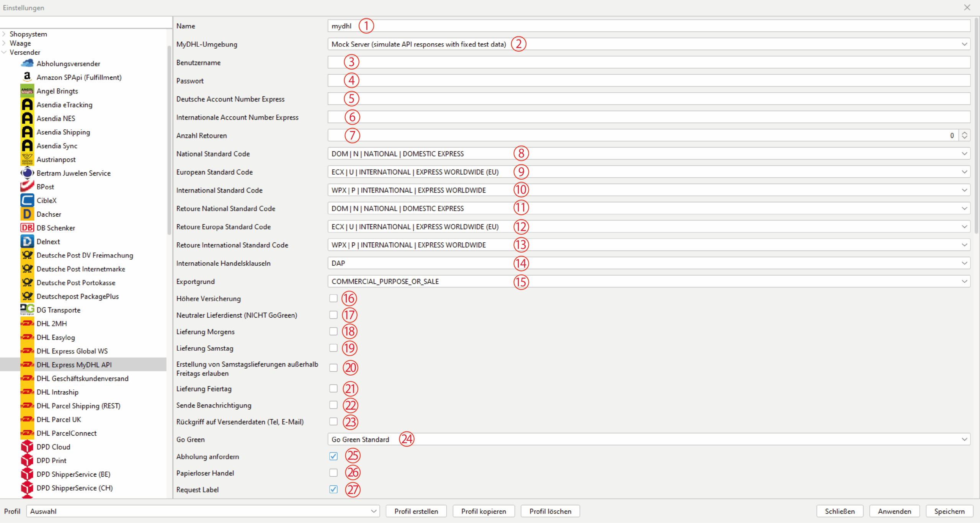The image size is (980, 523).
Task: Click the DHL Express MyDHL API icon
Action: pos(27,364)
